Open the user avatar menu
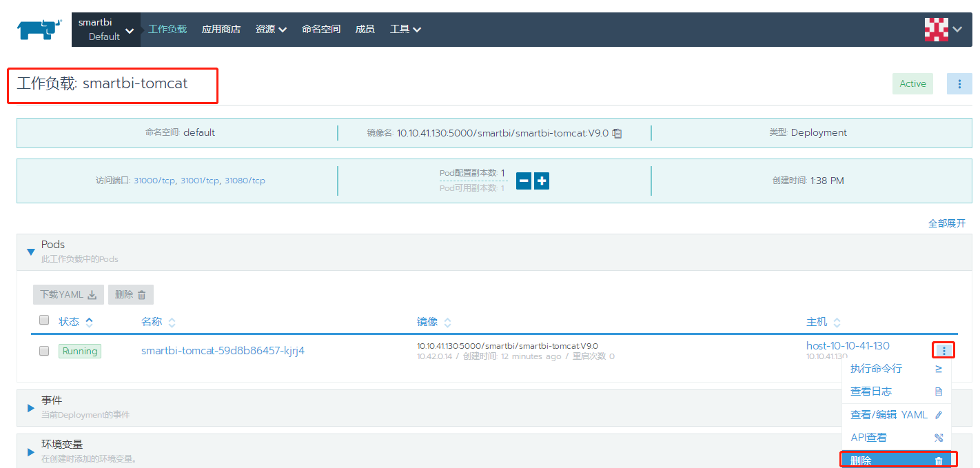 click(x=944, y=29)
